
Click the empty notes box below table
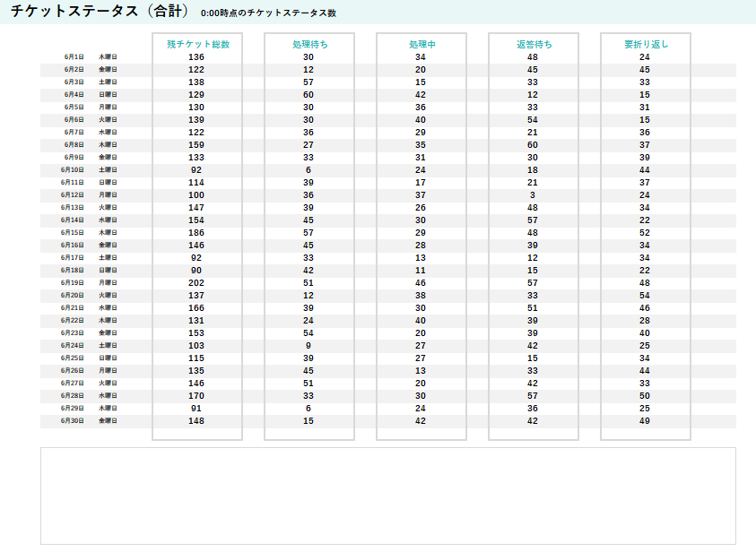coord(388,496)
